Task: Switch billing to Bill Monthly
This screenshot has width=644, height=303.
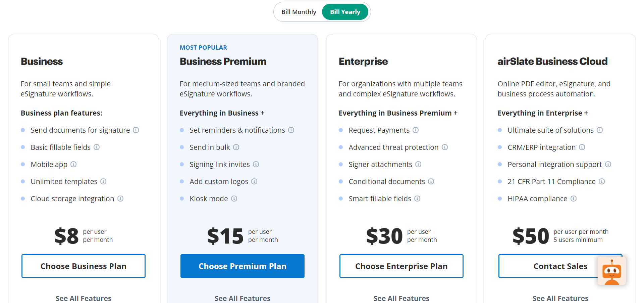Action: (x=299, y=11)
